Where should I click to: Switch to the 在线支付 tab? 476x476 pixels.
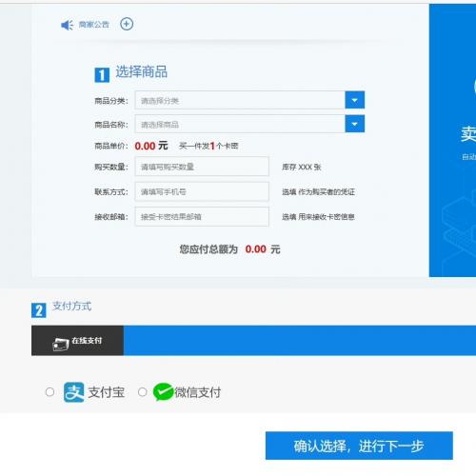(x=77, y=341)
